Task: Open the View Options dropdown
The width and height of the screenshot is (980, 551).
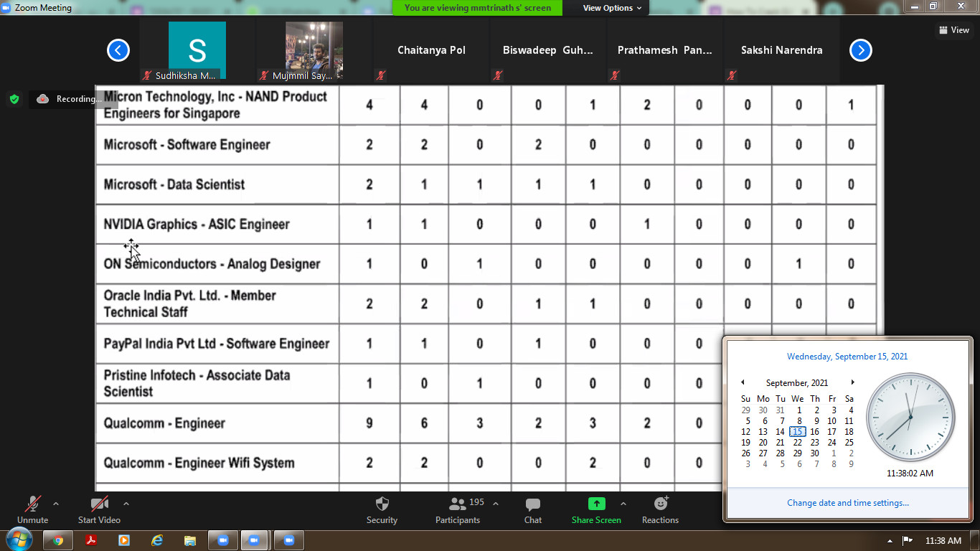Action: point(607,8)
